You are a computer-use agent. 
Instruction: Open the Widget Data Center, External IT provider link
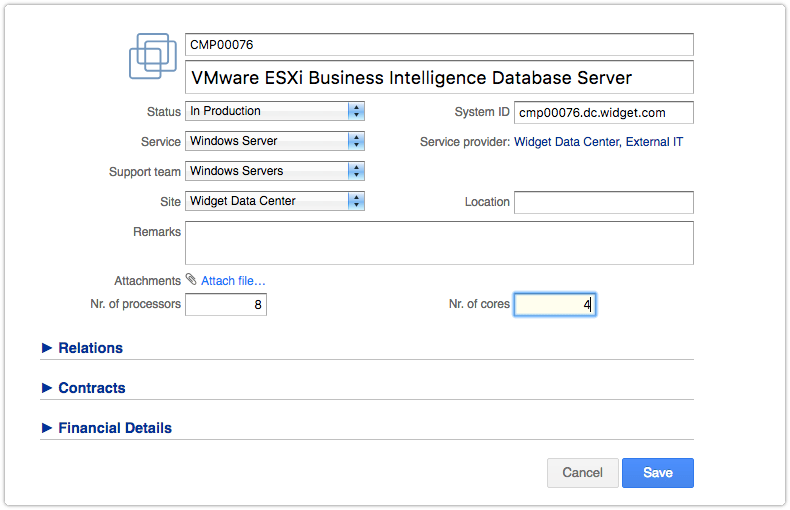pyautogui.click(x=599, y=142)
